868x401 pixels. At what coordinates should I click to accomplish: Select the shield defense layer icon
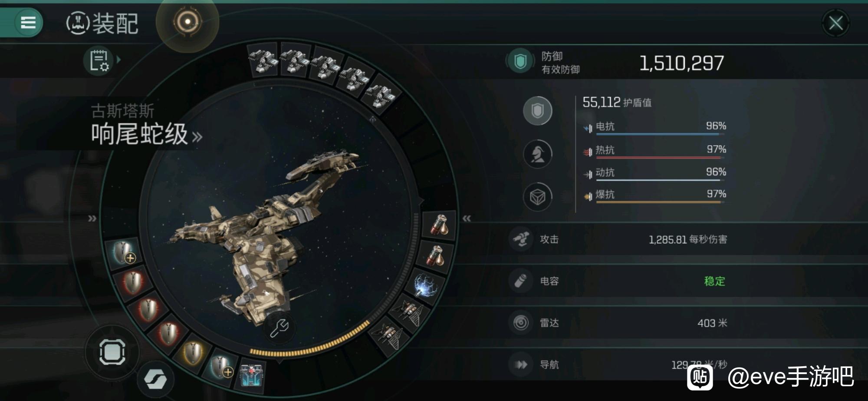click(x=537, y=111)
